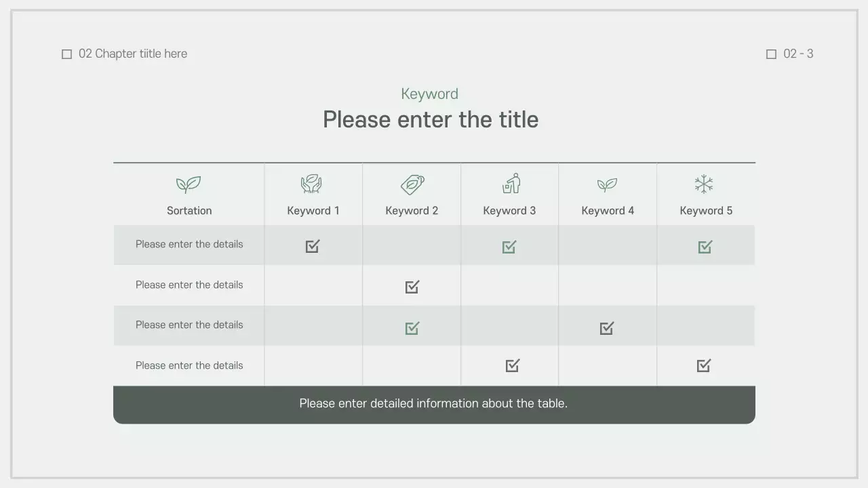Uncheck the Keyword 2 checkbox in the second row
Screen dimensions: 868x488
click(412, 287)
